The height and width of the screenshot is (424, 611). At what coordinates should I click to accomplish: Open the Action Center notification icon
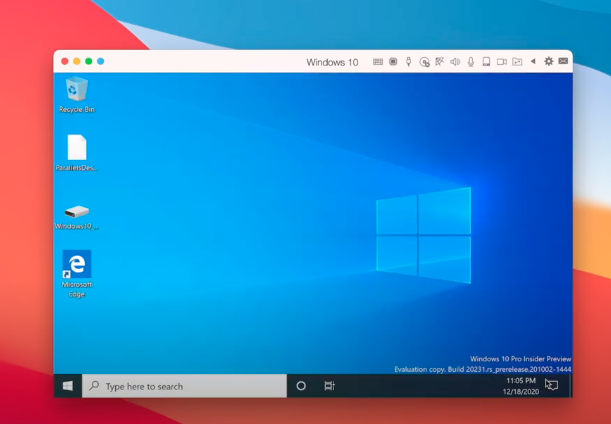(551, 385)
